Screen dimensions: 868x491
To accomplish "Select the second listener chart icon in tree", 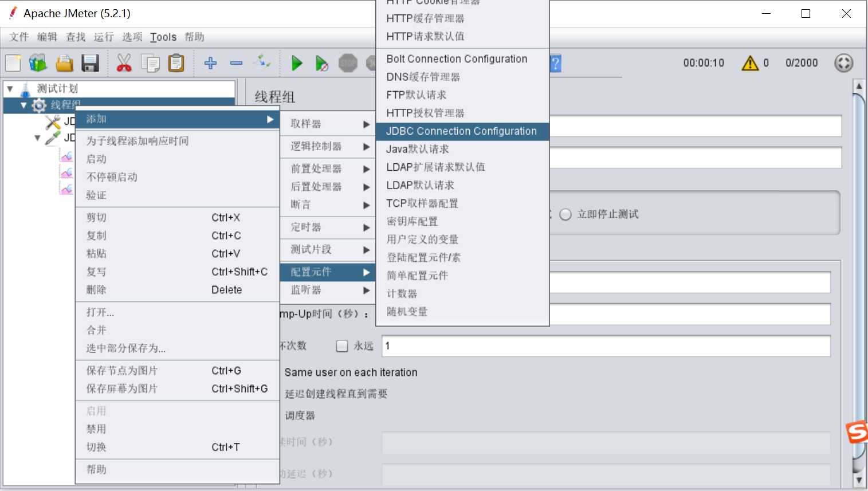I will pyautogui.click(x=67, y=172).
